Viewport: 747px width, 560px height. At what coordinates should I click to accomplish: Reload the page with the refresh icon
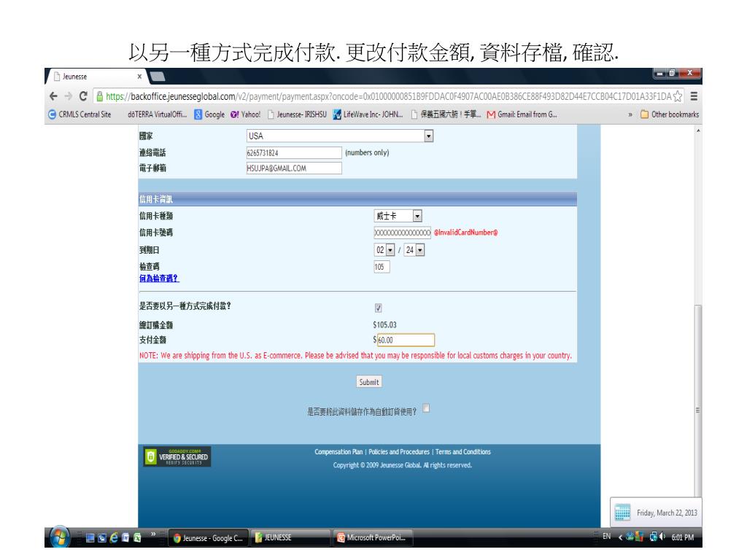[x=83, y=96]
